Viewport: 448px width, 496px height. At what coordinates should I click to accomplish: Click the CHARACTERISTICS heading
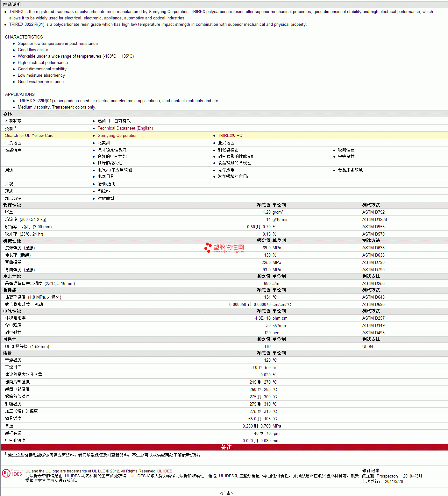(x=24, y=37)
